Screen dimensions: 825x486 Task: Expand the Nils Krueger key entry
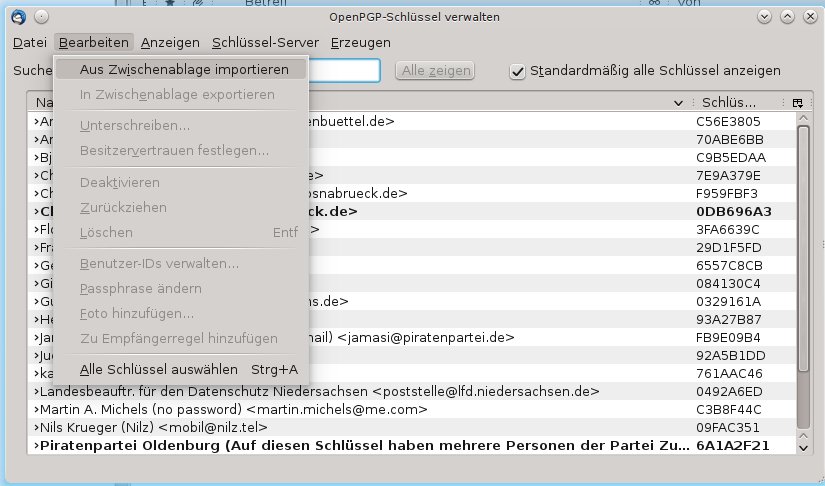(x=36, y=427)
